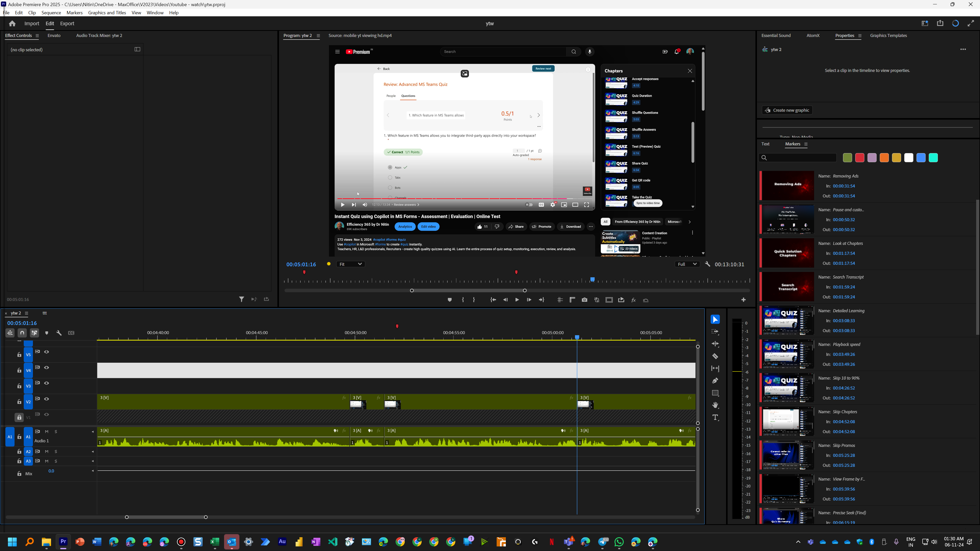Image resolution: width=980 pixels, height=551 pixels.
Task: Select the green marker color swatch
Action: [x=847, y=157]
